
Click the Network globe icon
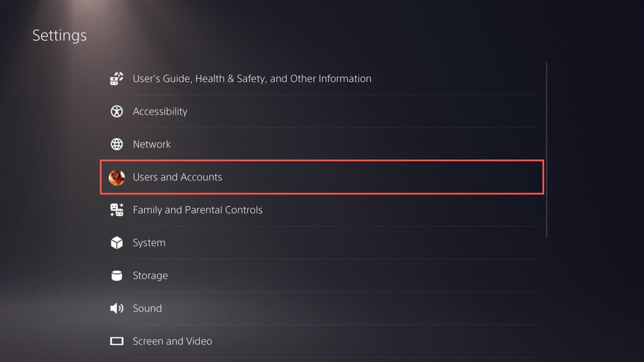click(117, 144)
